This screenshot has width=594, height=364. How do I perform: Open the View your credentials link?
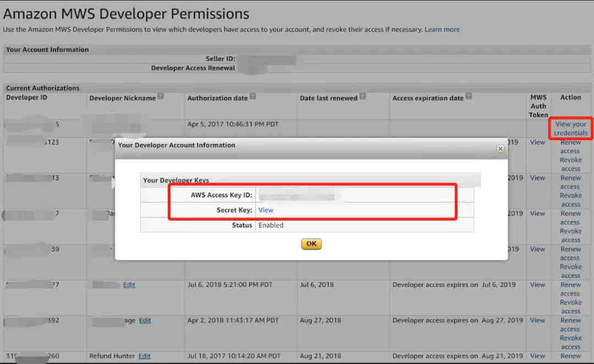570,129
